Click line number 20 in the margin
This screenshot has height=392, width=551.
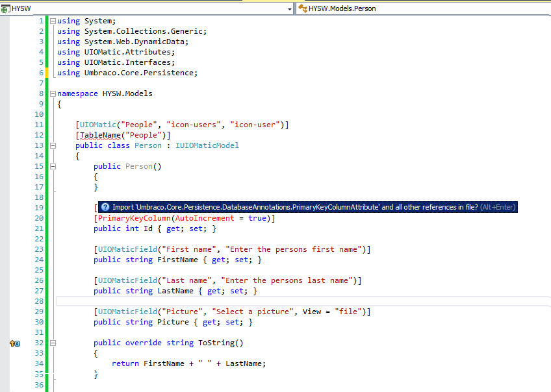pos(38,218)
